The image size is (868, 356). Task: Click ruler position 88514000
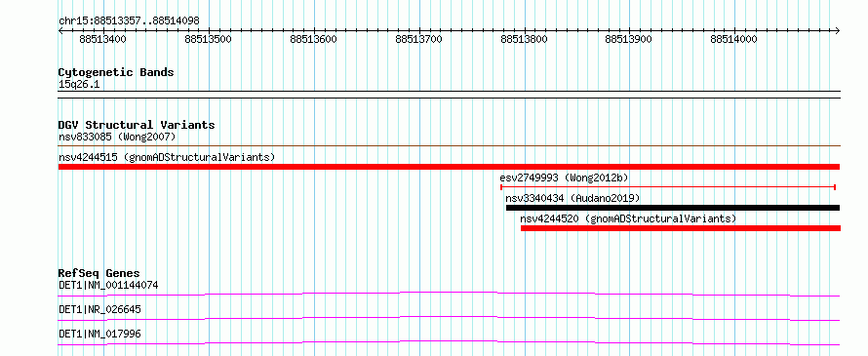pos(734,39)
